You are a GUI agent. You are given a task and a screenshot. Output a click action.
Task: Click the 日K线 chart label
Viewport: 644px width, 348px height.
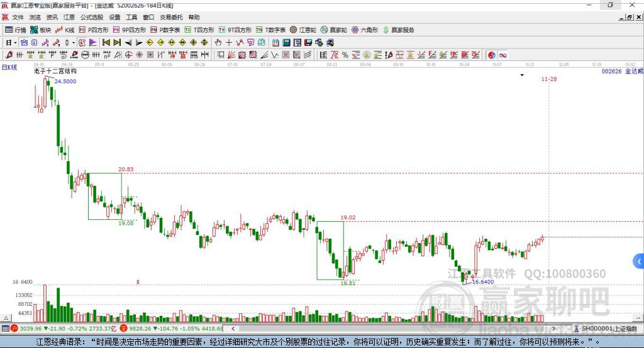(x=9, y=67)
